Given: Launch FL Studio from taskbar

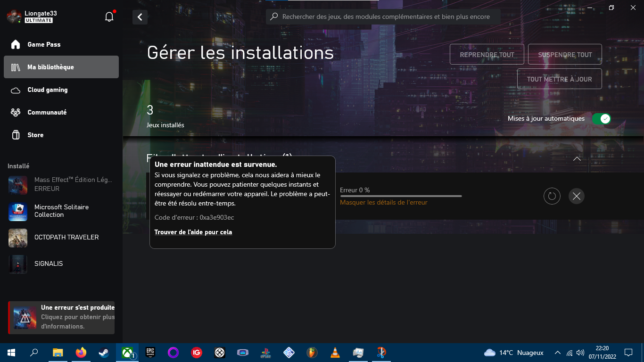Looking at the screenshot, I should tap(312, 353).
